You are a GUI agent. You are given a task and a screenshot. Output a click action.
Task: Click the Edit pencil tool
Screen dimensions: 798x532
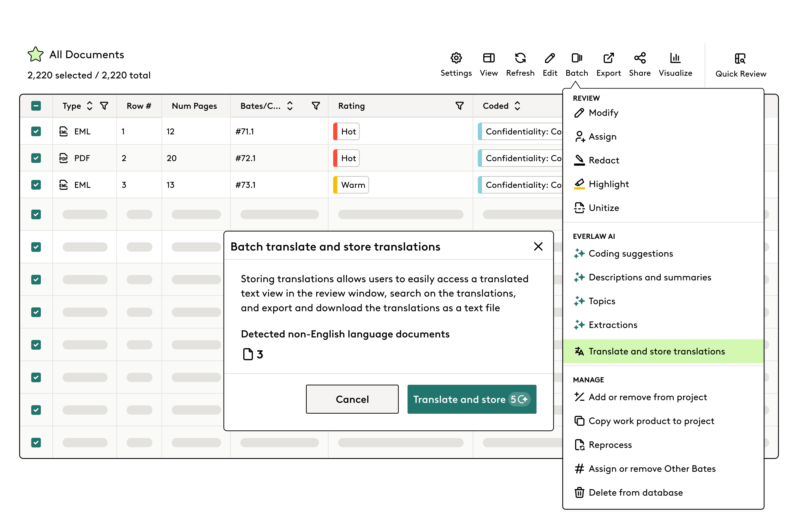tap(550, 65)
